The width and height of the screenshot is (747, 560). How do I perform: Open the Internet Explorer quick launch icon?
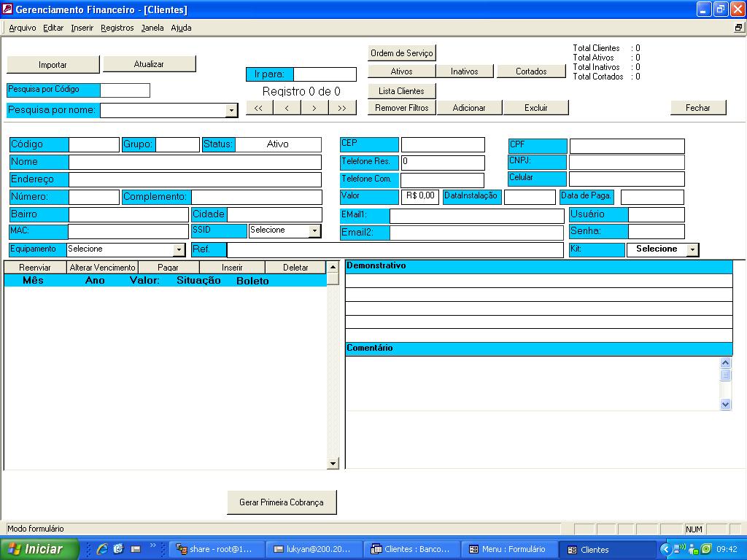pos(102,549)
